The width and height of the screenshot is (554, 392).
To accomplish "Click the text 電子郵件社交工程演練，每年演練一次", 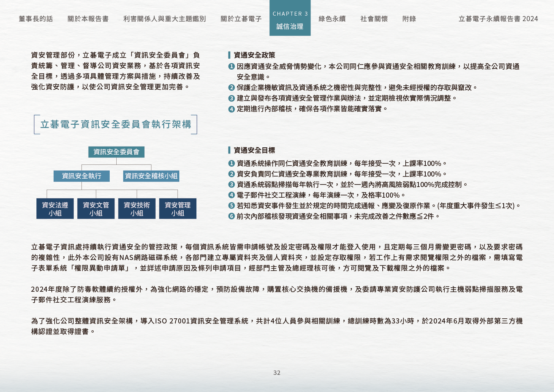I will tap(296, 195).
